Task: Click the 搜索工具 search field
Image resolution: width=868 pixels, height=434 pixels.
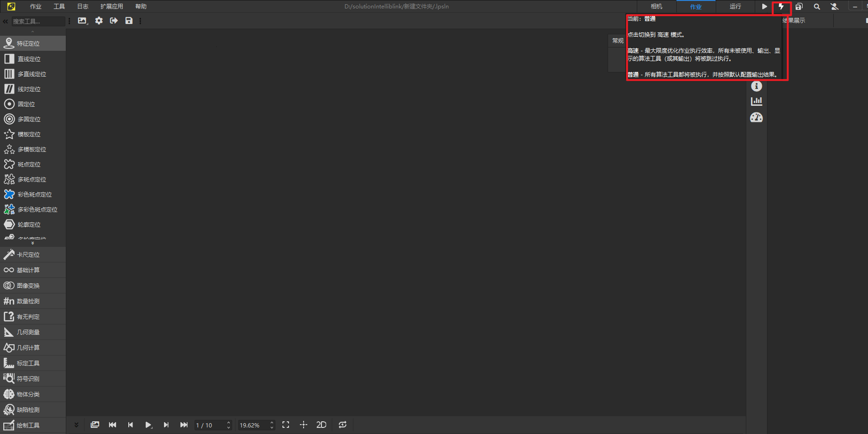Action: pos(38,21)
